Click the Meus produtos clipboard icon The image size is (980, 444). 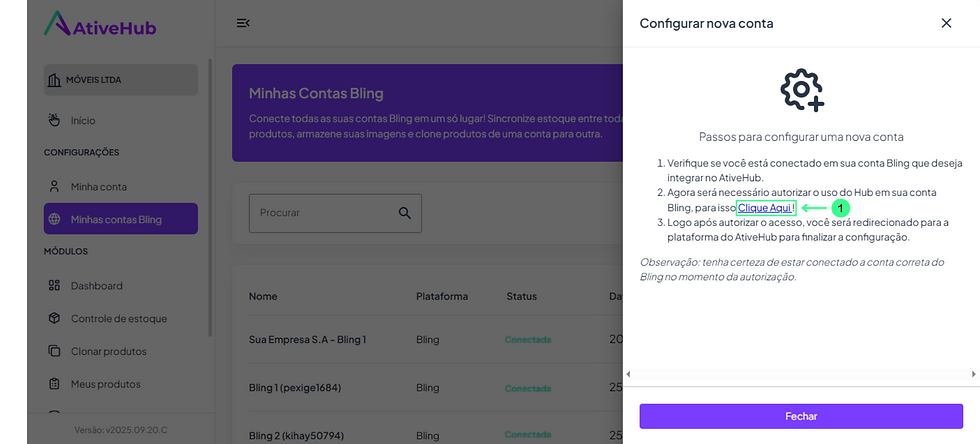[x=55, y=384]
